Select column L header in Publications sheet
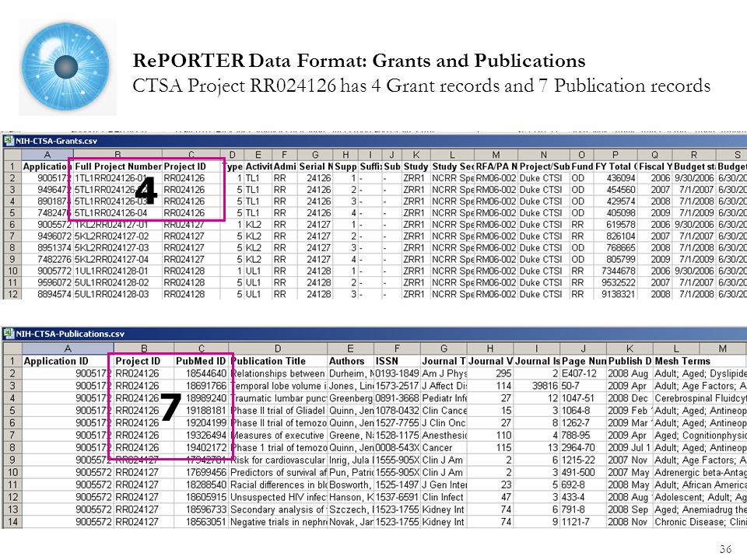 (x=675, y=348)
